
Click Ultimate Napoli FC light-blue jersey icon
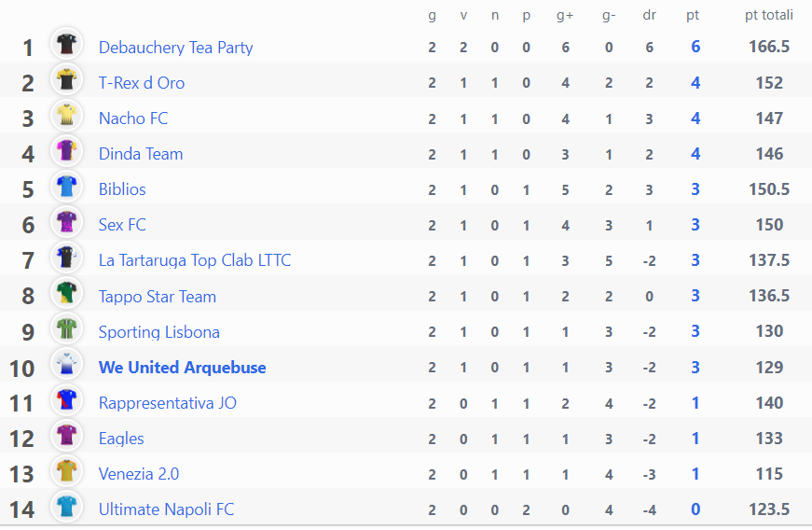pos(66,506)
